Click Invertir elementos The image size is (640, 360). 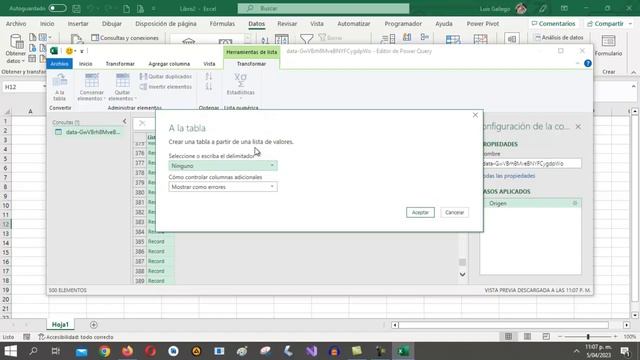point(166,87)
